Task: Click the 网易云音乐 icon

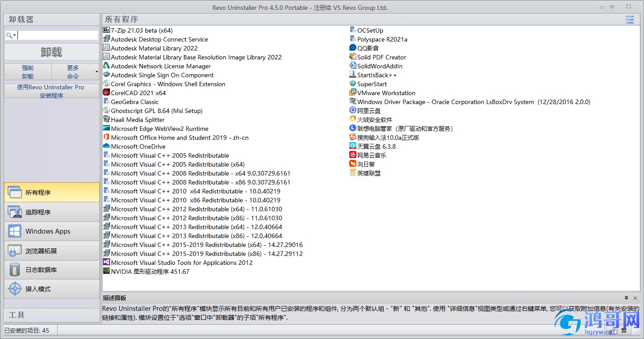Action: pos(353,155)
